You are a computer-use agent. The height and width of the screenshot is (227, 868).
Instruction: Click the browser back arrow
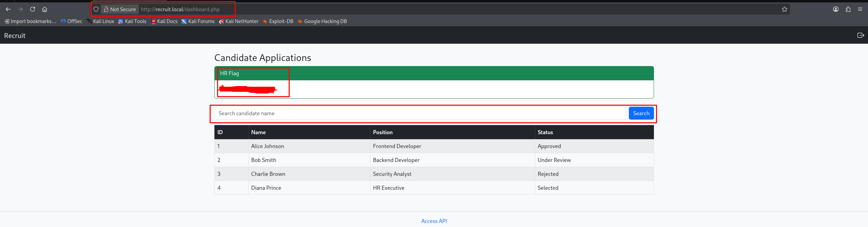pyautogui.click(x=8, y=9)
